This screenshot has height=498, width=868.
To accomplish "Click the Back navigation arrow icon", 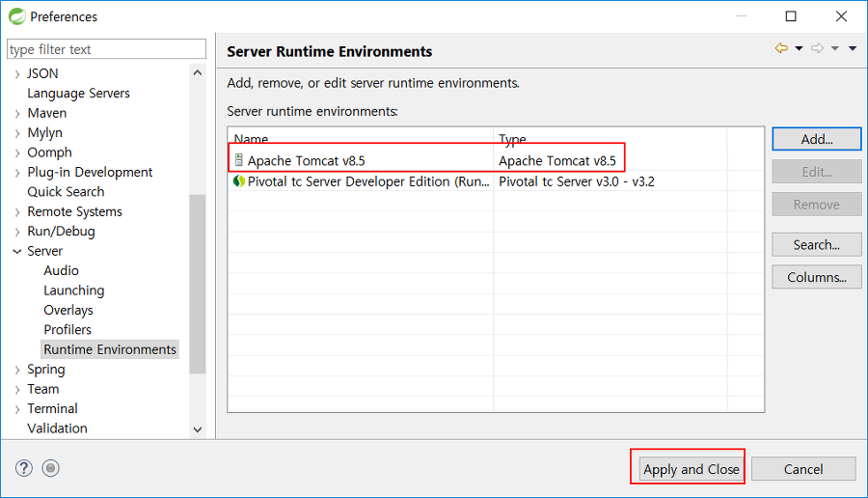I will tap(781, 48).
